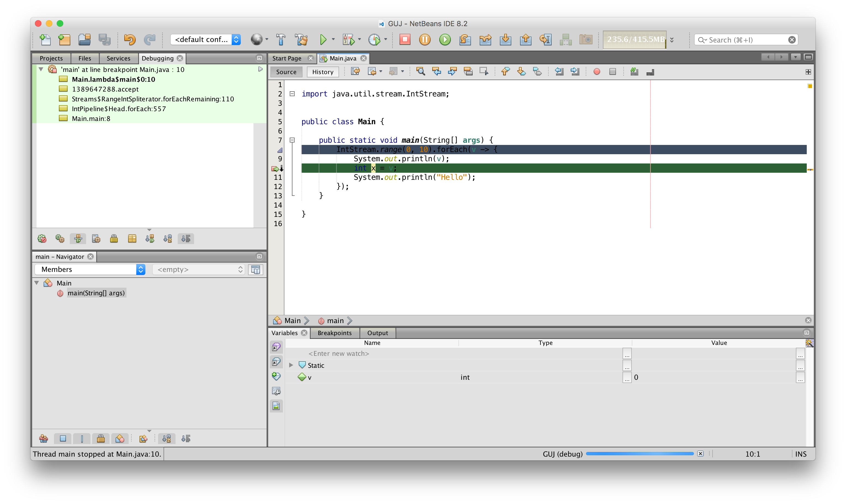The image size is (846, 504).
Task: Click the Undo toolbar icon
Action: click(129, 40)
